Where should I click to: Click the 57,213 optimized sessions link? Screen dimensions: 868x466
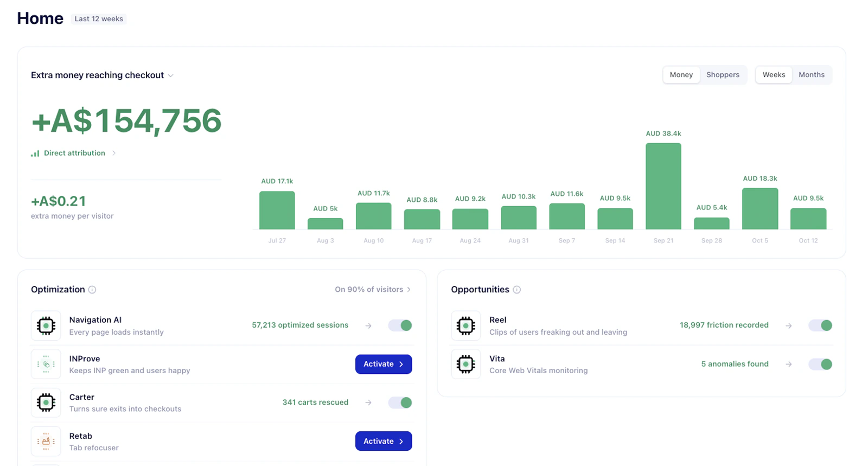[x=300, y=325]
